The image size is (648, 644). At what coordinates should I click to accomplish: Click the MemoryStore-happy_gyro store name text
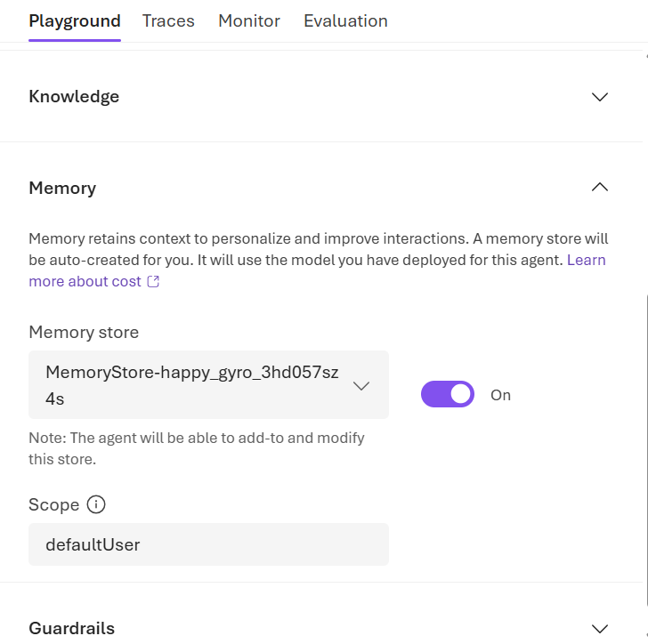(191, 374)
